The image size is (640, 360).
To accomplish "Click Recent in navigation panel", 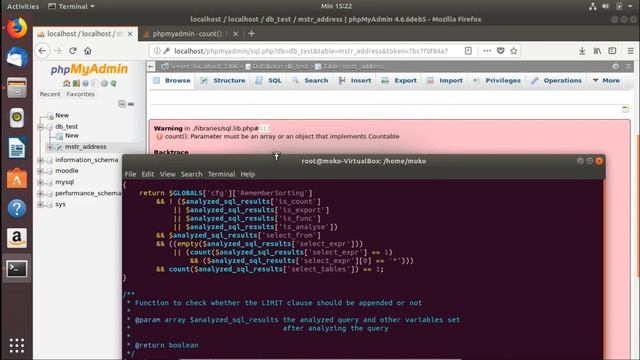I will (x=50, y=94).
